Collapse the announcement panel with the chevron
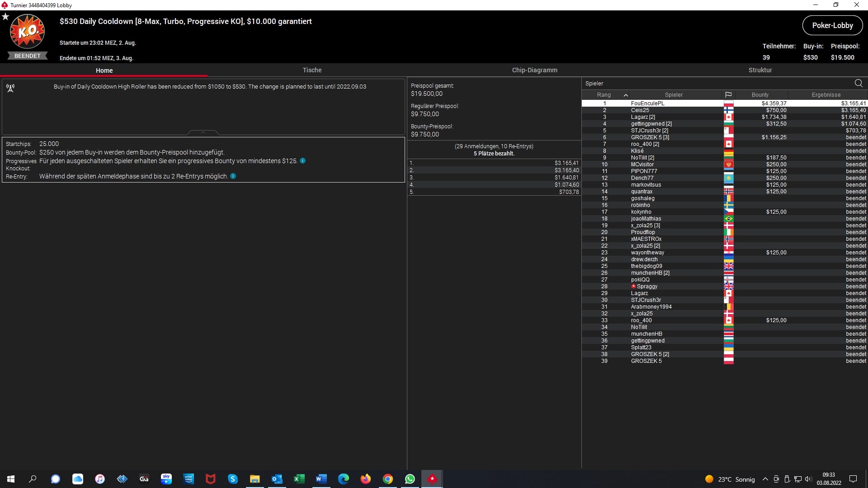 (x=203, y=132)
